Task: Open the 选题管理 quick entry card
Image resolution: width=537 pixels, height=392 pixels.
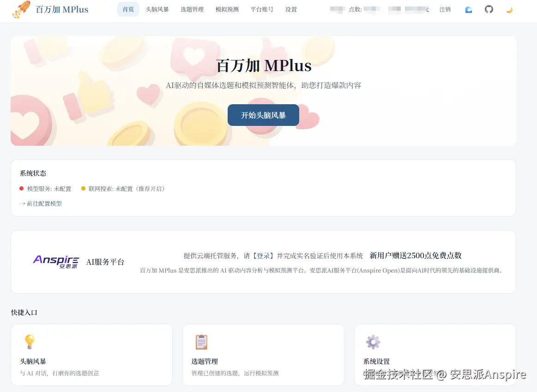Action: pos(263,355)
